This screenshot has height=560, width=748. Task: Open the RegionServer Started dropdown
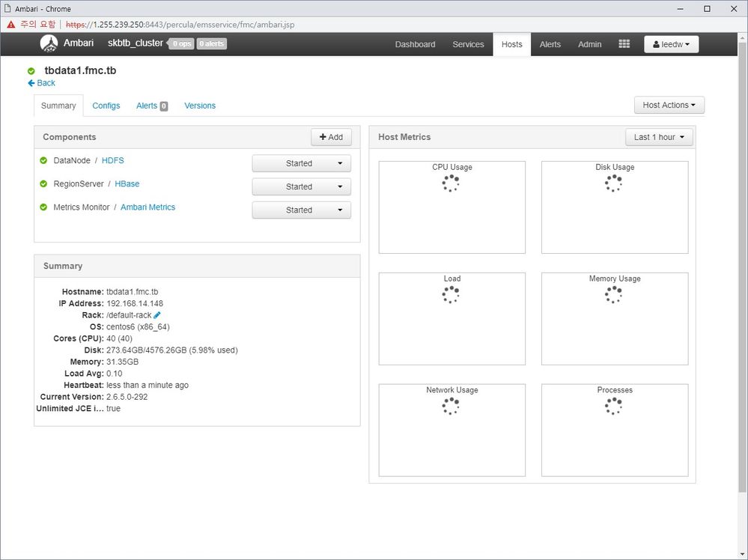click(x=302, y=186)
